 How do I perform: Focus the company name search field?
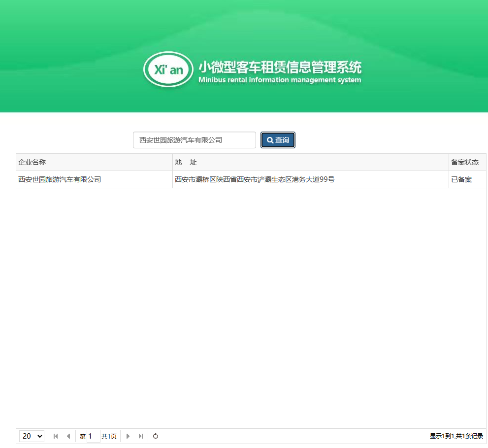pos(194,140)
